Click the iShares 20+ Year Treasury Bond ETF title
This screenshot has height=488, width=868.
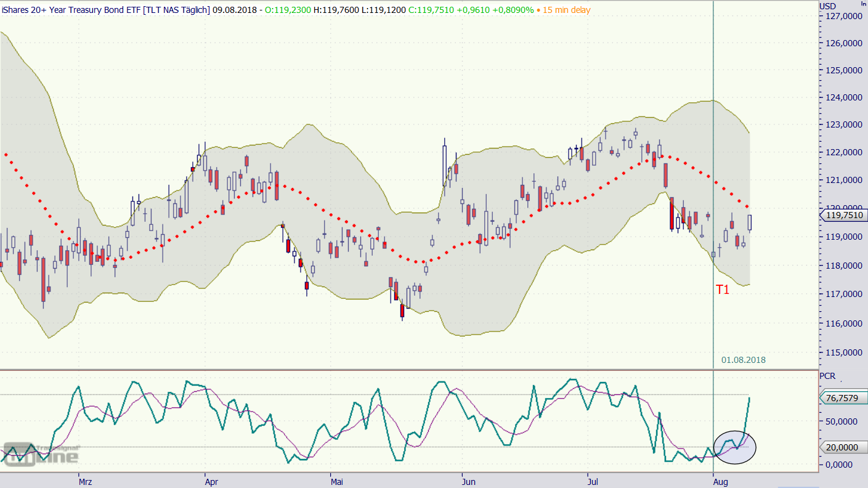coord(71,10)
